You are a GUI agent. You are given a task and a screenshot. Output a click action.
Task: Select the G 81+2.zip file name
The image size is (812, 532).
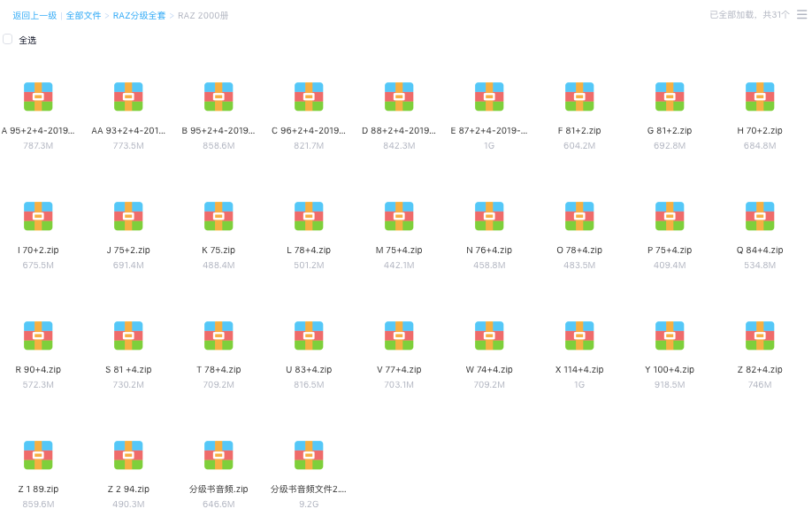(x=670, y=131)
